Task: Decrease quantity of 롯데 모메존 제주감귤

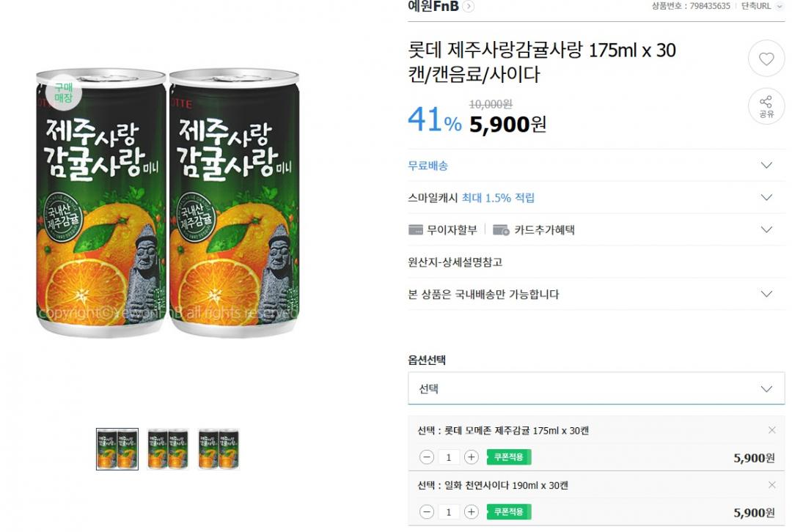Action: coord(427,457)
